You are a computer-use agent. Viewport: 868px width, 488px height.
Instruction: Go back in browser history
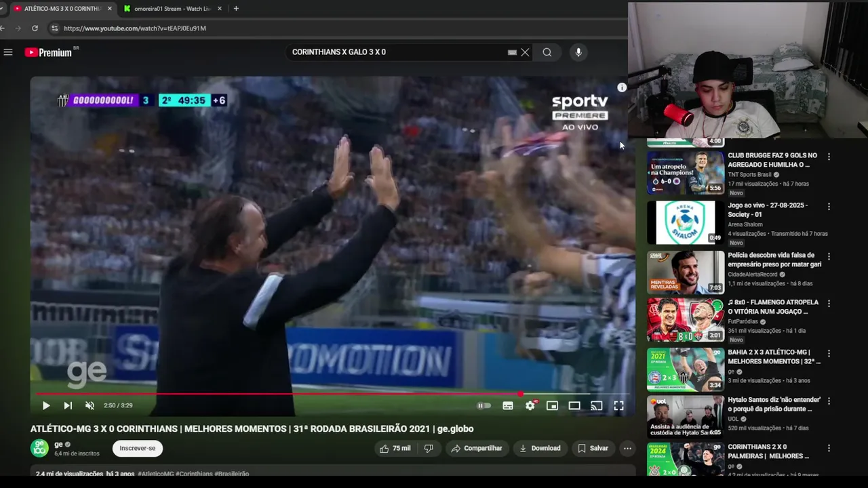click(3, 28)
